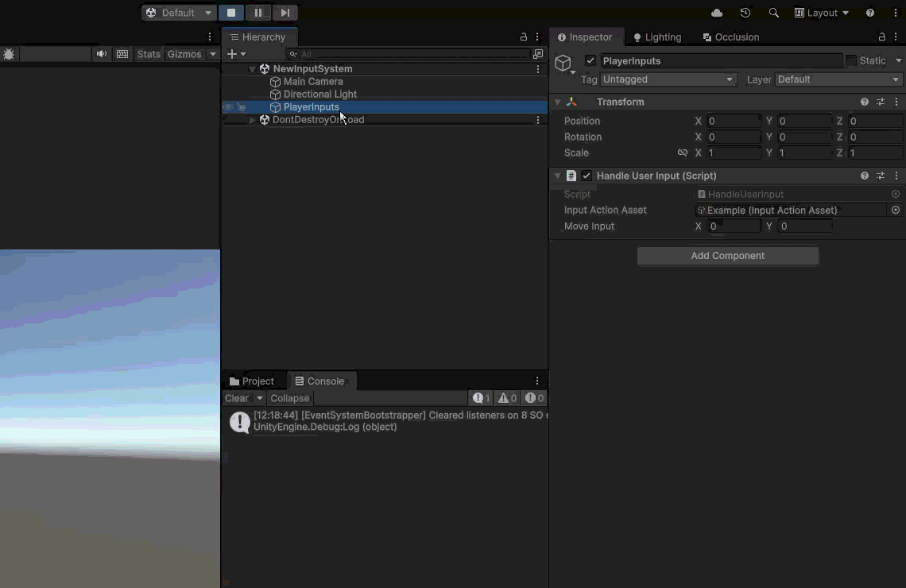The width and height of the screenshot is (906, 588).
Task: Open the version history icon
Action: pos(745,13)
